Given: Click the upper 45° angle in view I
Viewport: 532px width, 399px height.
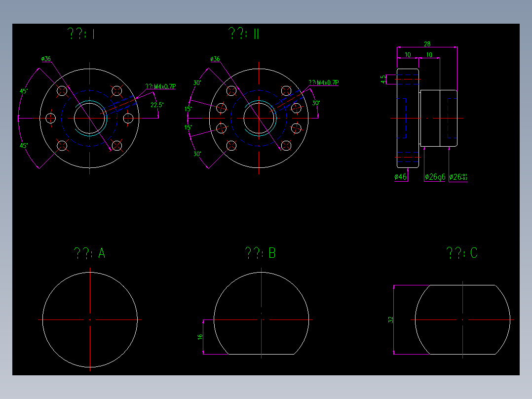Looking at the screenshot, I should tap(23, 91).
